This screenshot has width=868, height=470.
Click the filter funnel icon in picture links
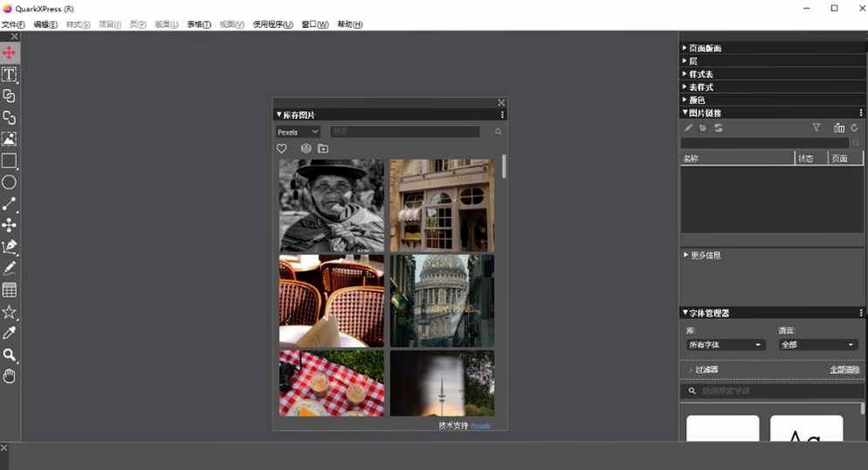[x=816, y=128]
